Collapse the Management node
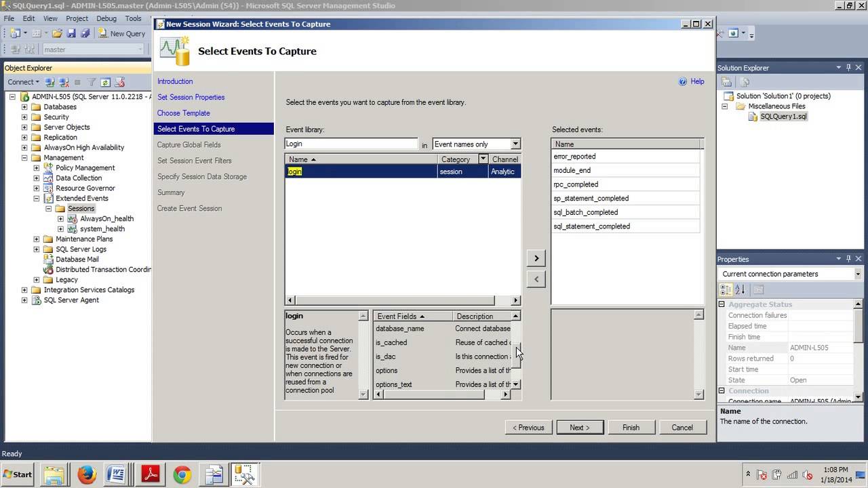 pos(25,158)
